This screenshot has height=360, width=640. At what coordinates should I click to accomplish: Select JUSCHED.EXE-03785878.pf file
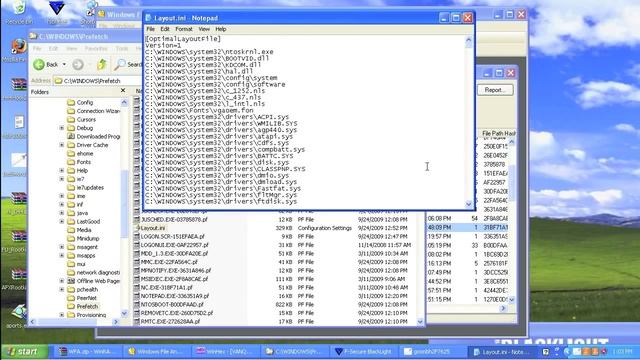(x=174, y=220)
